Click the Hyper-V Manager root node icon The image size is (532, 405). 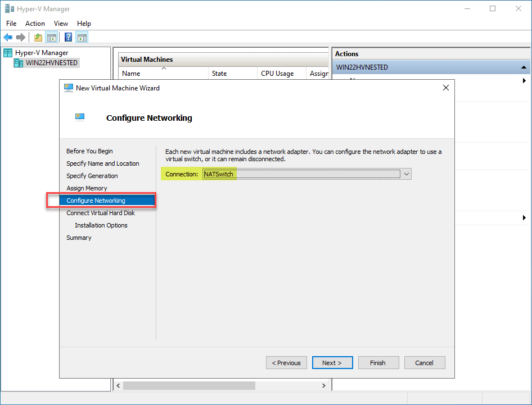[x=8, y=53]
